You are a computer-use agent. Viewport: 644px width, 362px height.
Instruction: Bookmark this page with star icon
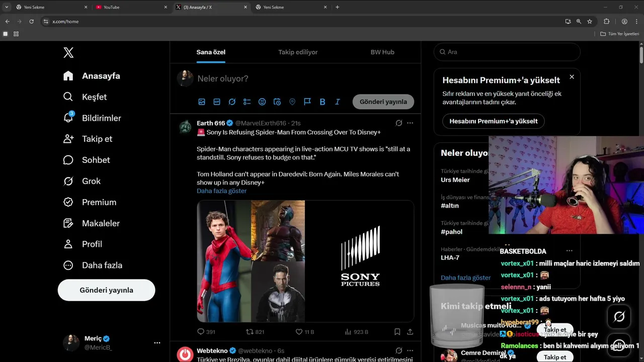[x=590, y=22]
